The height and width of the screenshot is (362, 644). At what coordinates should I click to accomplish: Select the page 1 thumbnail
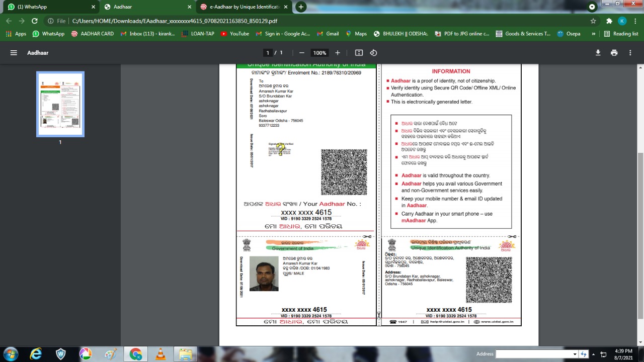click(60, 104)
